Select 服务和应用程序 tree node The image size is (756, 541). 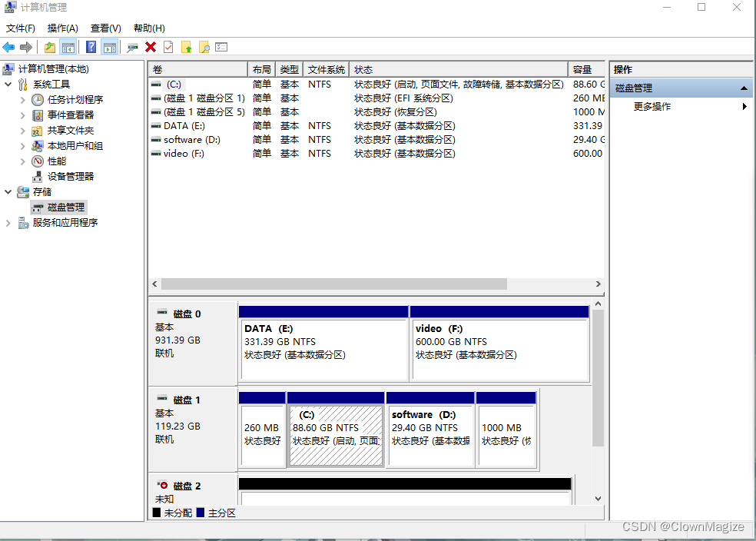pyautogui.click(x=65, y=223)
